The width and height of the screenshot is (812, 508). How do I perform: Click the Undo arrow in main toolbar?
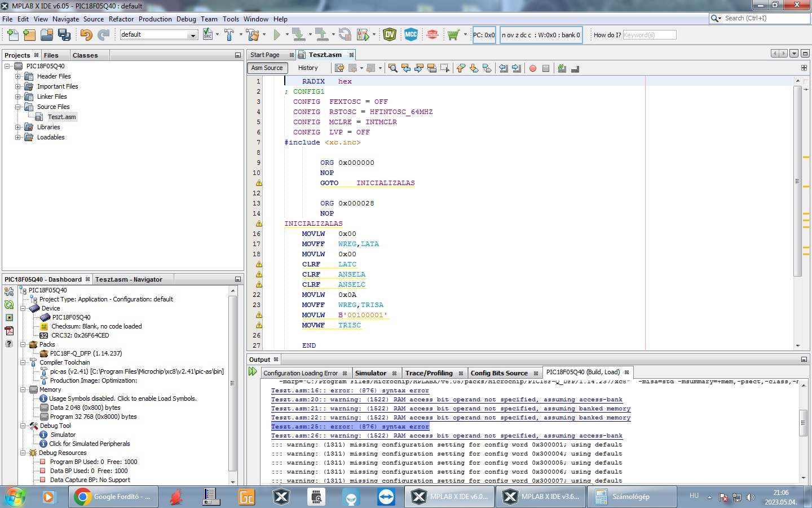click(86, 35)
